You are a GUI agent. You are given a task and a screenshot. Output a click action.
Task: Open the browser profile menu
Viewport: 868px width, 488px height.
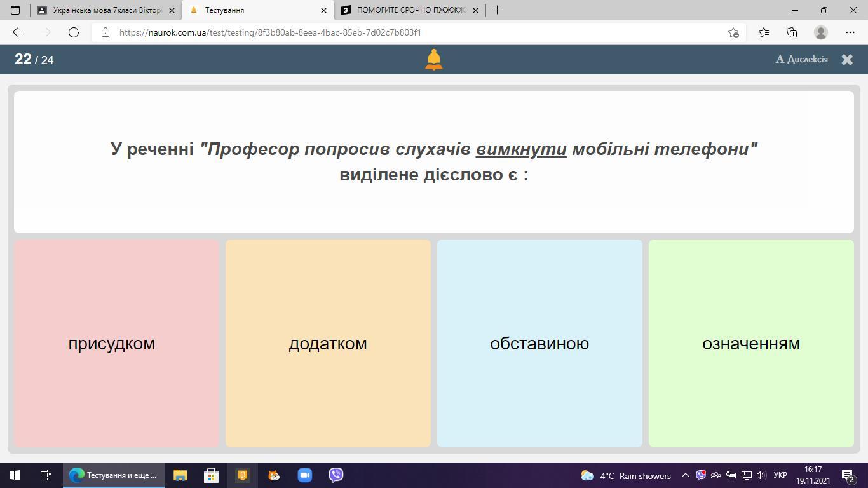coord(821,32)
